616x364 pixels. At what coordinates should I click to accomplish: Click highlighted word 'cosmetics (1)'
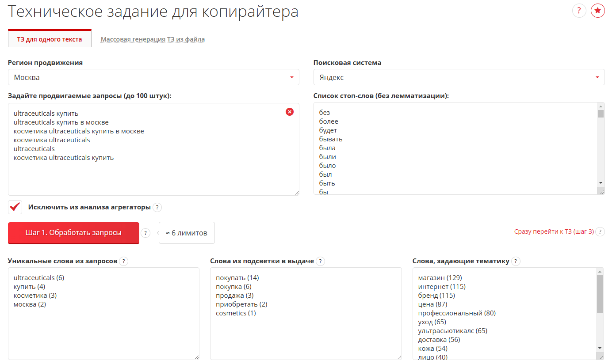[236, 313]
